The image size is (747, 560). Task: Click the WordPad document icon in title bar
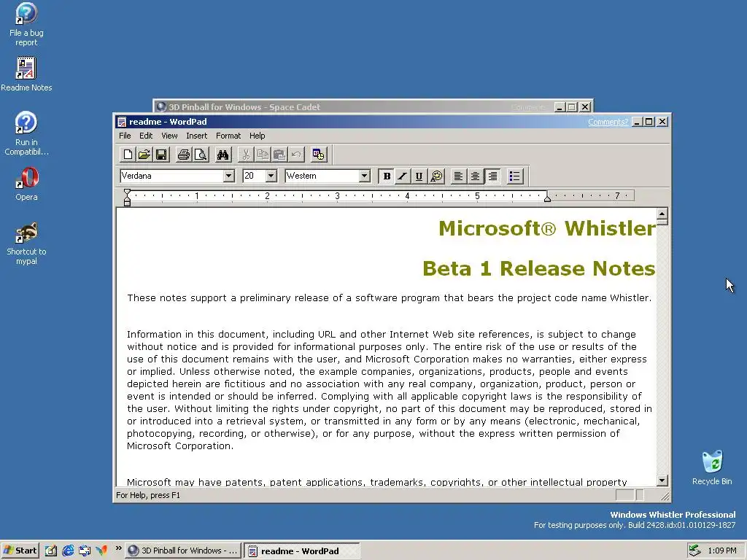point(122,122)
